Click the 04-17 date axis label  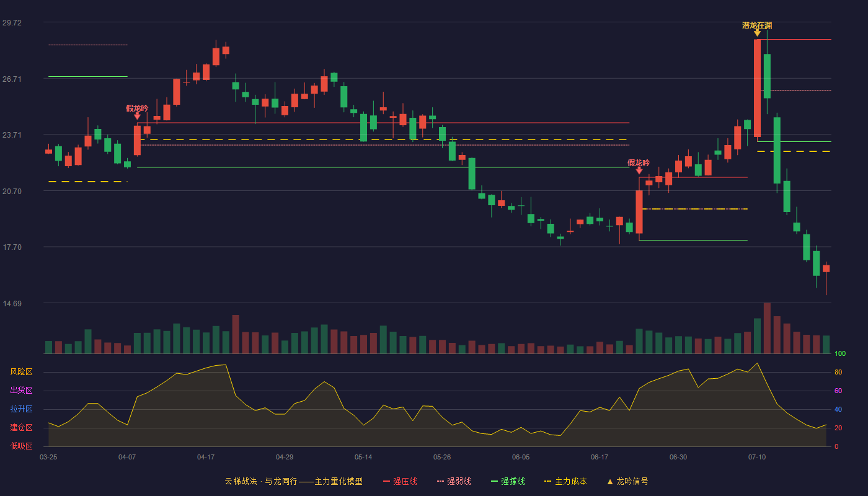click(x=206, y=458)
